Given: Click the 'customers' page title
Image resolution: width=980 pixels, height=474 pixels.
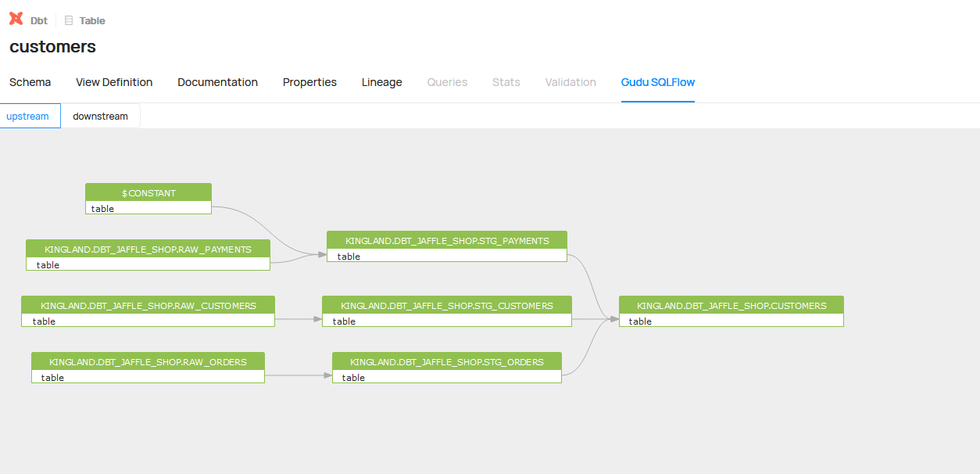Looking at the screenshot, I should (x=52, y=46).
